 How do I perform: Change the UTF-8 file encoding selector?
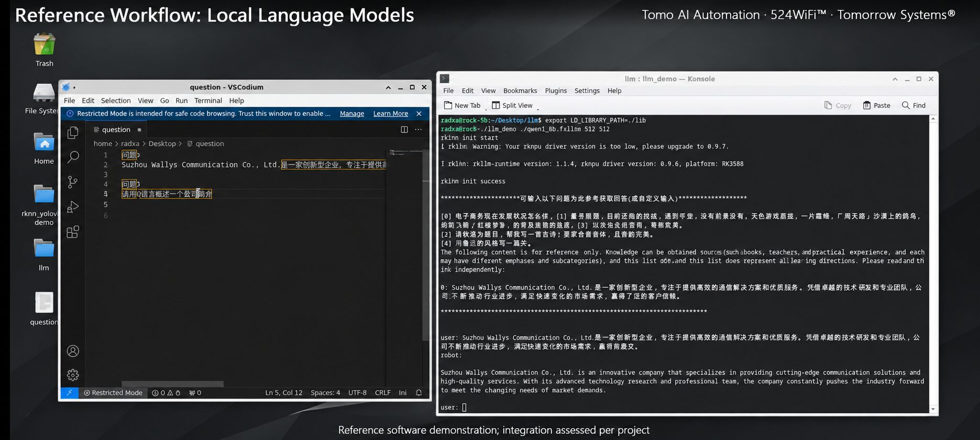(357, 393)
